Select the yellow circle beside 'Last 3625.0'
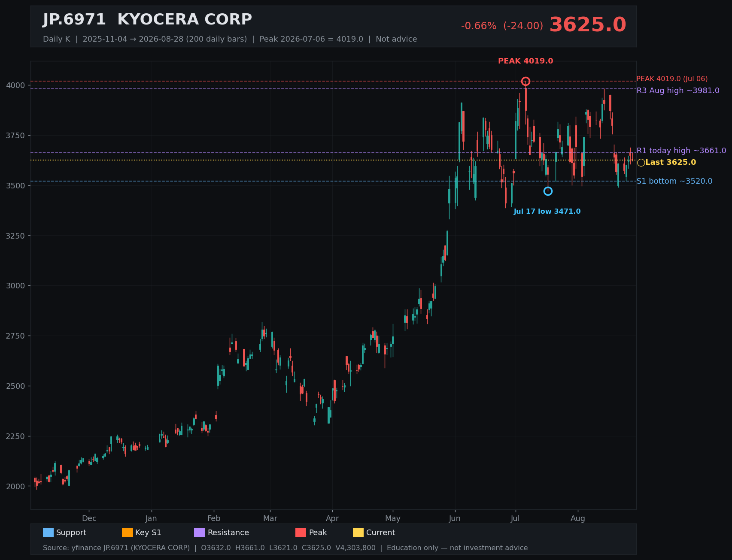This screenshot has height=560, width=732. click(x=641, y=163)
